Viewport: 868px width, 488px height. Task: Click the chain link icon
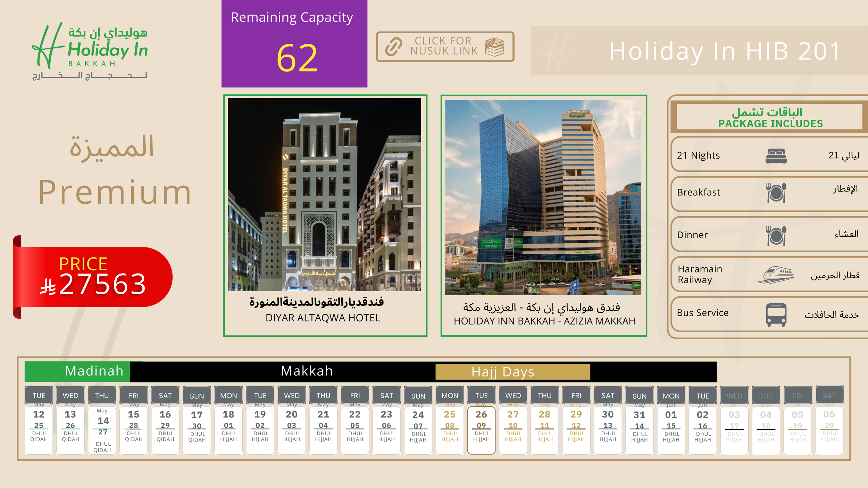(x=393, y=47)
